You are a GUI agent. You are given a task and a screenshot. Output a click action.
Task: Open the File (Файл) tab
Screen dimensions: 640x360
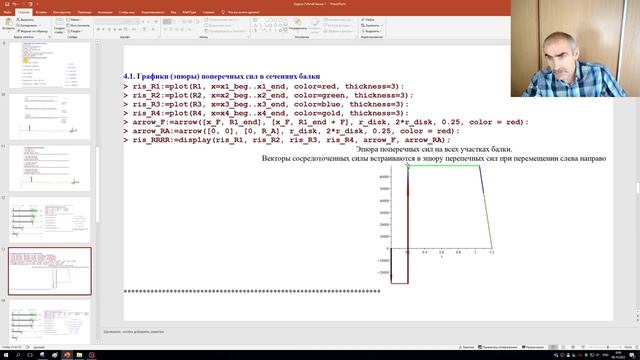click(7, 12)
